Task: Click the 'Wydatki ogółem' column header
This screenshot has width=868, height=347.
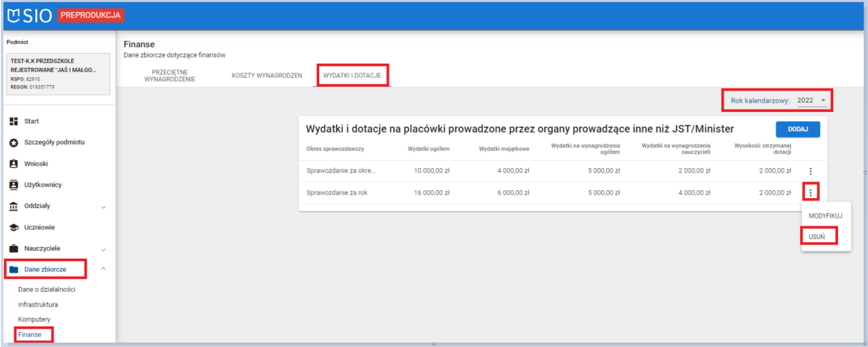Action: click(x=428, y=149)
